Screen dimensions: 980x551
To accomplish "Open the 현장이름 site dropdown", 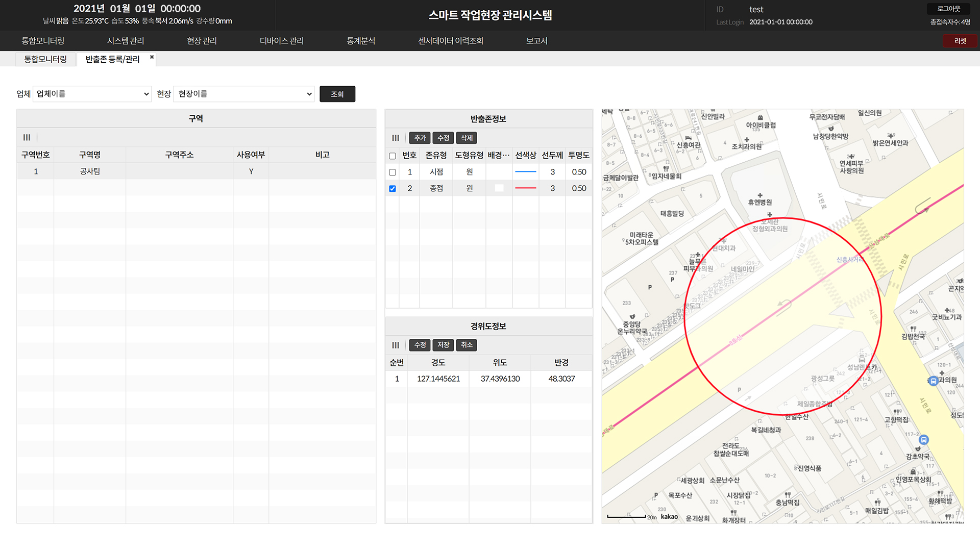I will pyautogui.click(x=244, y=94).
